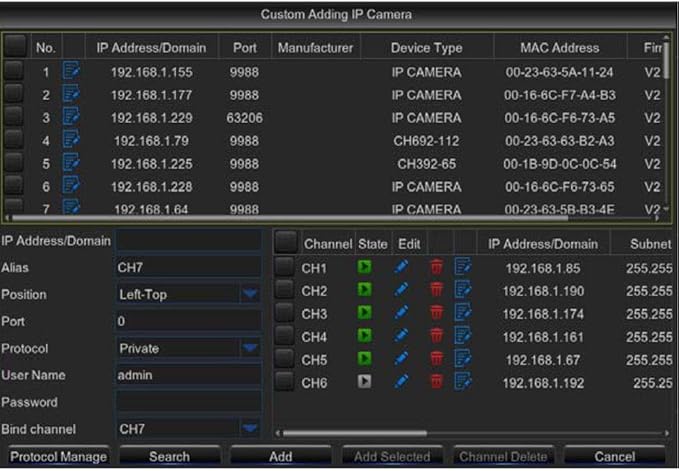679x471 pixels.
Task: Edit CH1 with the pencil icon
Action: [x=401, y=267]
